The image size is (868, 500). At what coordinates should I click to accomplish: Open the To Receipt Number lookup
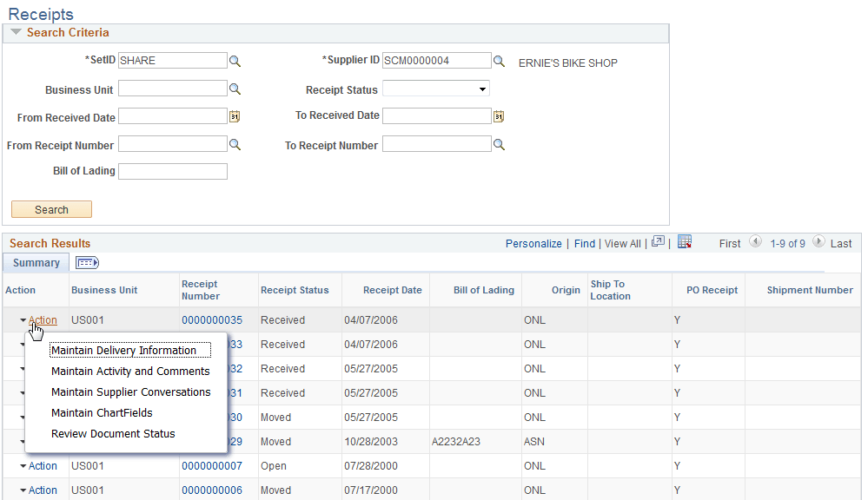pos(499,143)
